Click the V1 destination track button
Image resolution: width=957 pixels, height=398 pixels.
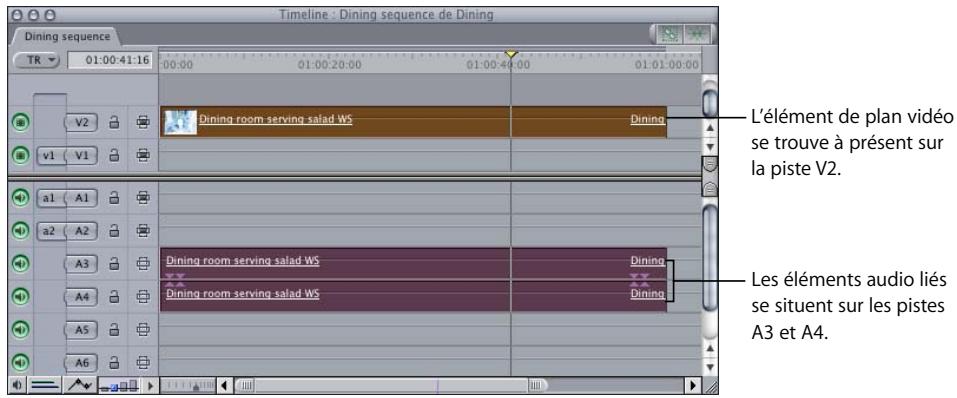pos(81,155)
